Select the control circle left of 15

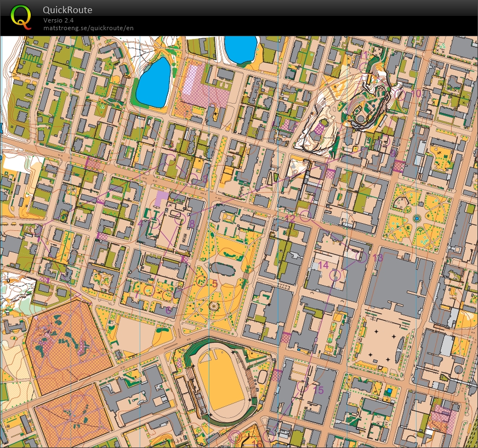[303, 386]
